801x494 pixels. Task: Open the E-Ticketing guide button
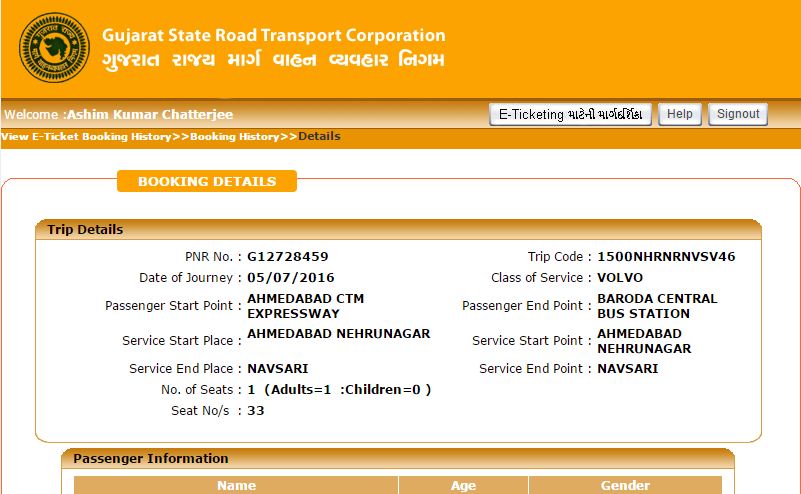coord(570,114)
